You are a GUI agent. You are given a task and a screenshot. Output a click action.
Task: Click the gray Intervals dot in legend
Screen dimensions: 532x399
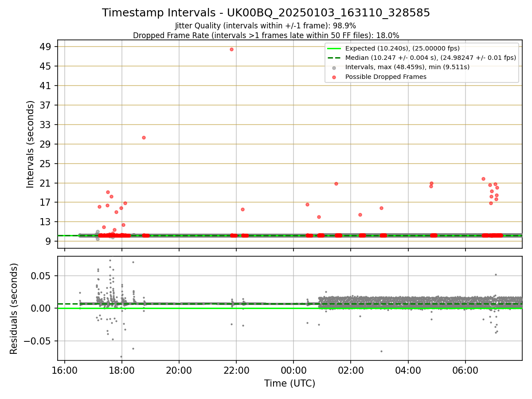[x=334, y=67]
